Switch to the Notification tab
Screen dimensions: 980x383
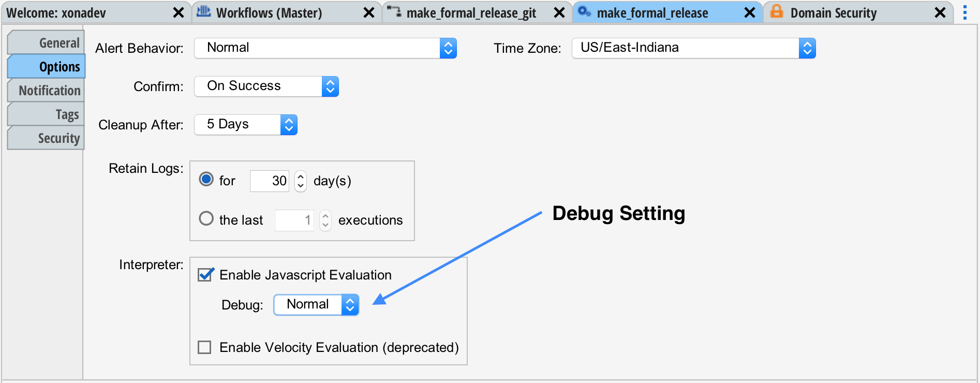click(x=50, y=90)
